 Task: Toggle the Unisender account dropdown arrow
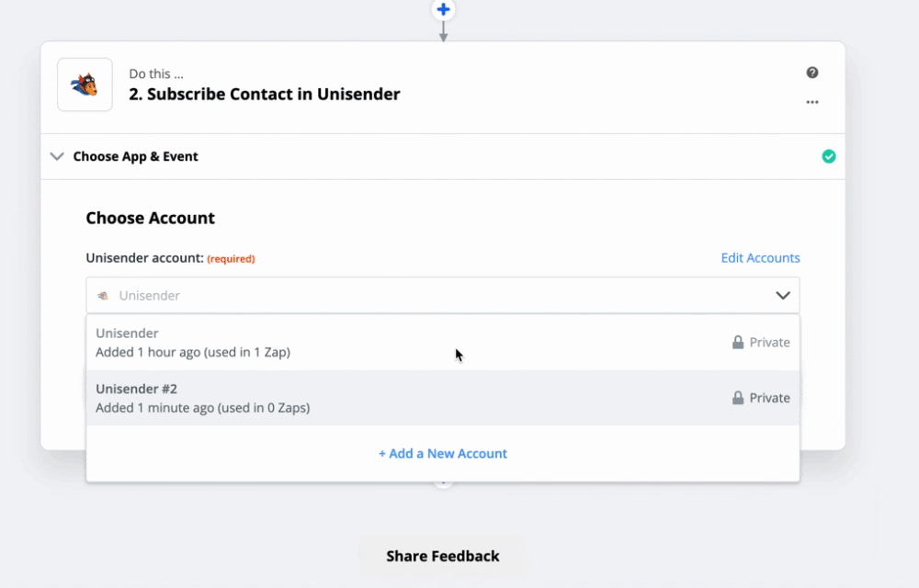pos(783,296)
